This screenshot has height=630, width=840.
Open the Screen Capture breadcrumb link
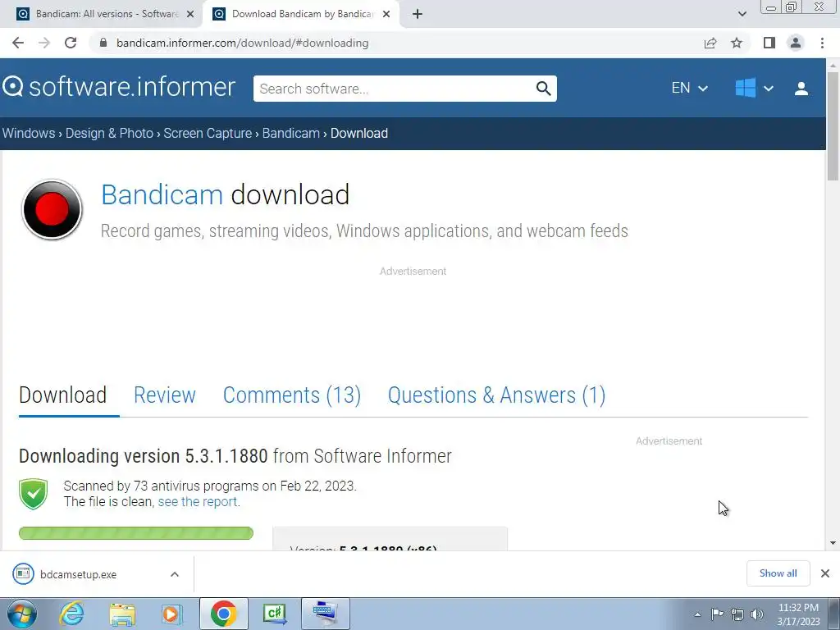[x=208, y=134]
